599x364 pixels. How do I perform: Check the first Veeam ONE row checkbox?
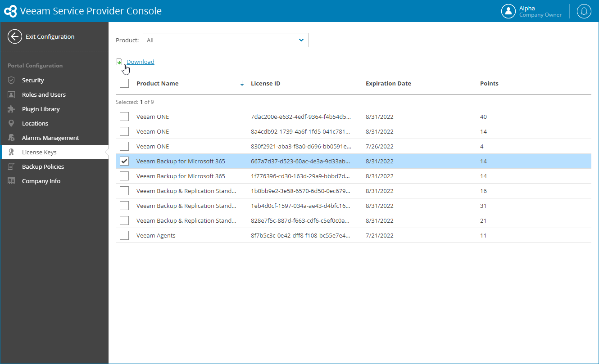[x=124, y=117]
